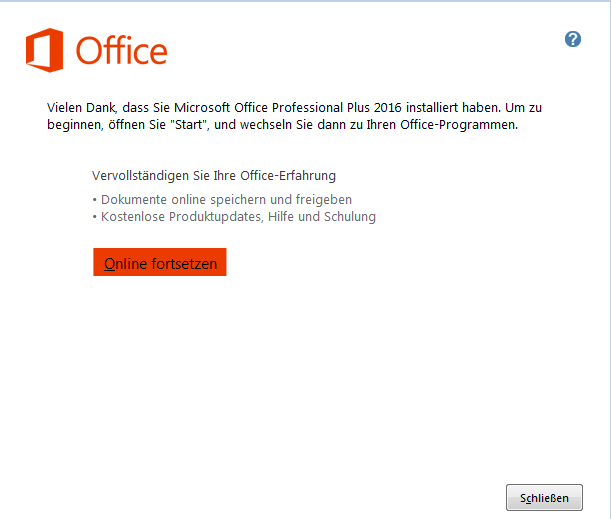This screenshot has width=611, height=519.
Task: Click the "Vervollständigen Sie Ihre Office-Erfahrung" heading
Action: coord(214,176)
